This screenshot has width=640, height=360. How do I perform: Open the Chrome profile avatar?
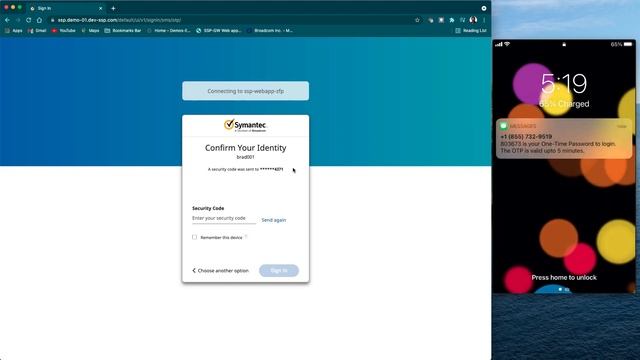coord(473,20)
